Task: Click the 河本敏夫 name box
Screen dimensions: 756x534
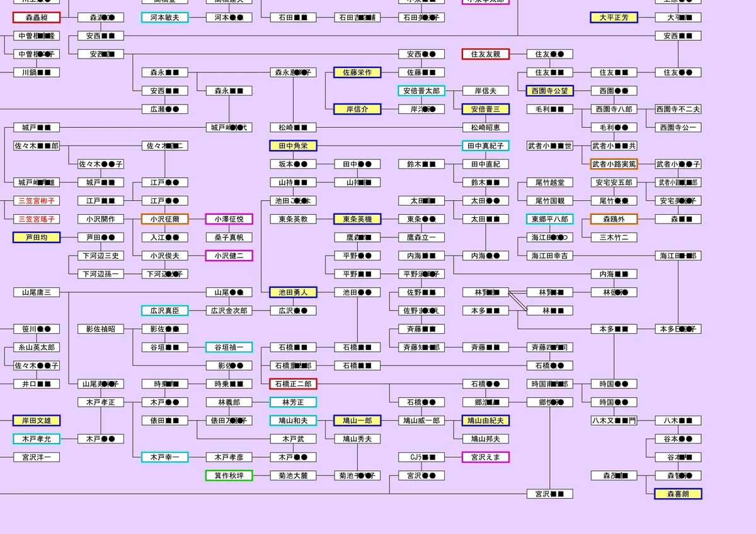Action: pyautogui.click(x=164, y=18)
